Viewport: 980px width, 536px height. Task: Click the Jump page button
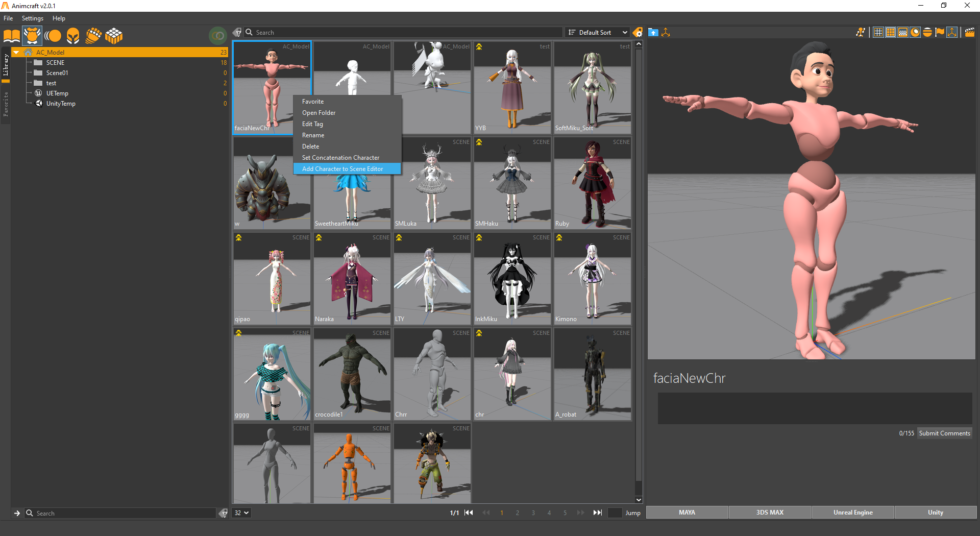point(633,513)
